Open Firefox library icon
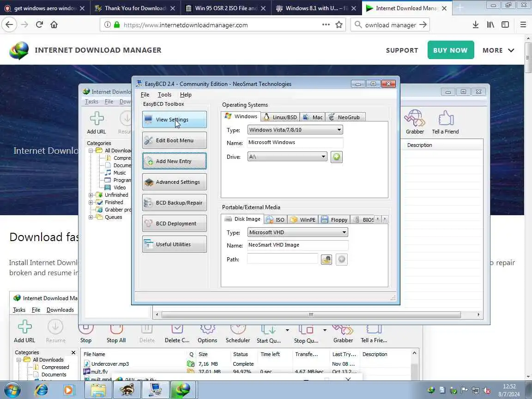The width and height of the screenshot is (532, 399). click(490, 24)
